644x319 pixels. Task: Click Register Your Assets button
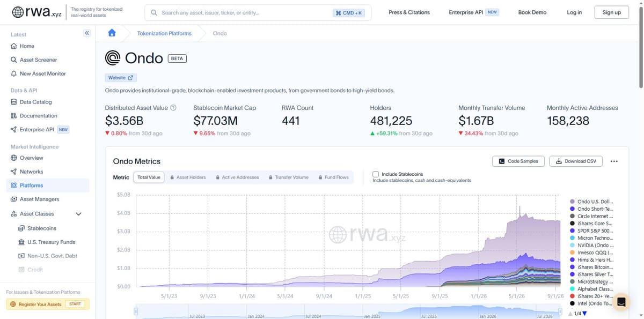(47, 304)
